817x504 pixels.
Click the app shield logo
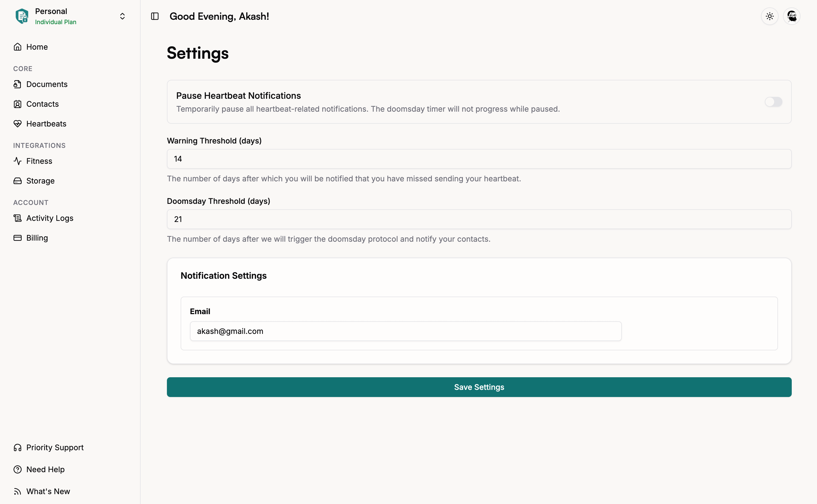[22, 16]
